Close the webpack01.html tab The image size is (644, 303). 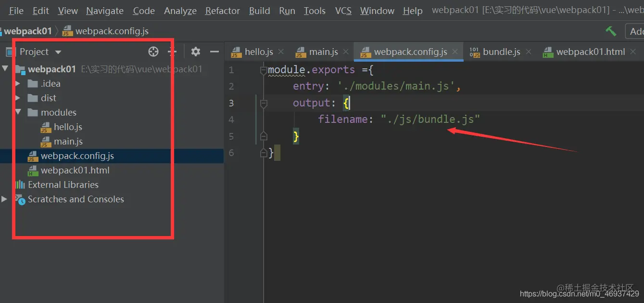[x=633, y=52]
